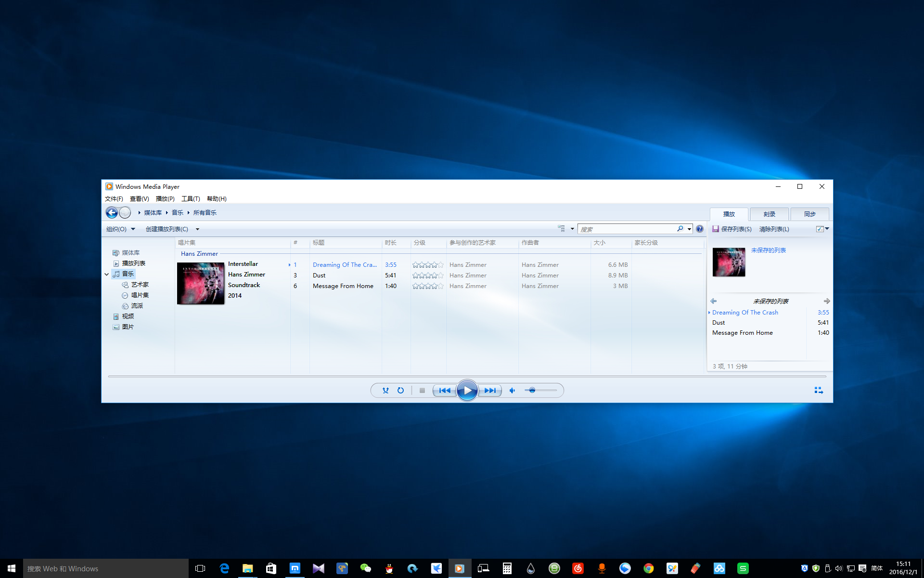Click 保存列表(S) button

pos(732,229)
